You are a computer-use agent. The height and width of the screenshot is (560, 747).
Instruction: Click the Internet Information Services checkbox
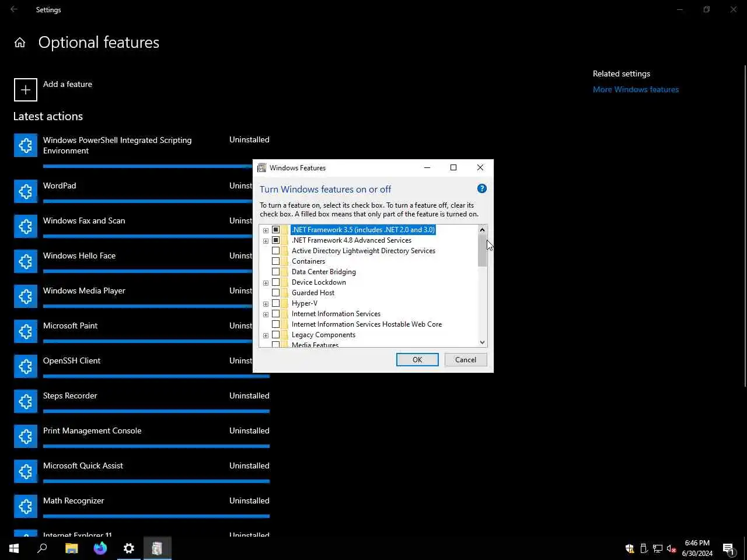(276, 314)
